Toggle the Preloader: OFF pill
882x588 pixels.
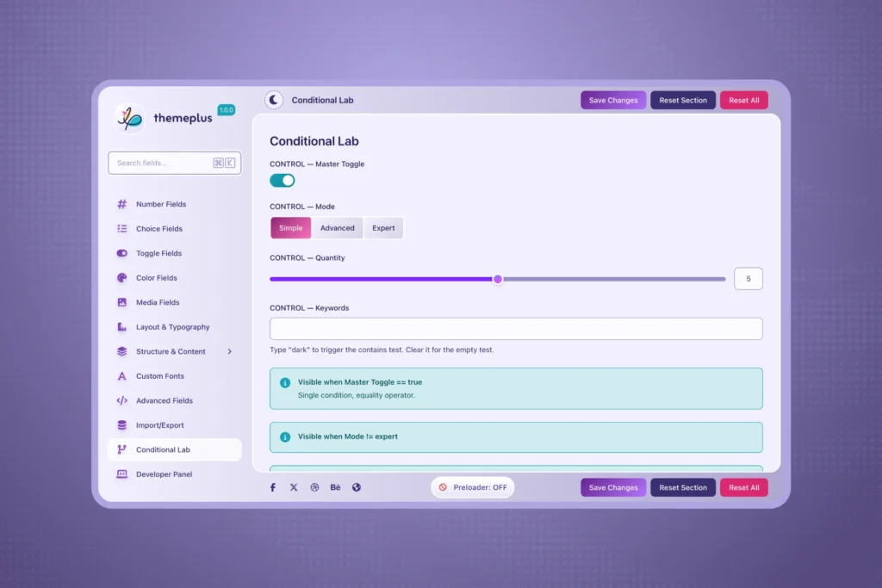point(473,487)
